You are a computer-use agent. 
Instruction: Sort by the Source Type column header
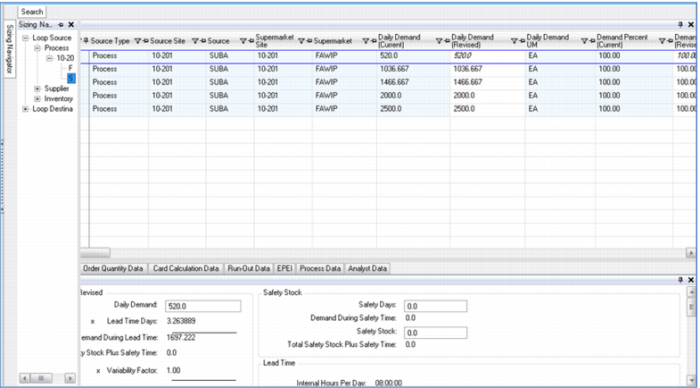tap(110, 41)
